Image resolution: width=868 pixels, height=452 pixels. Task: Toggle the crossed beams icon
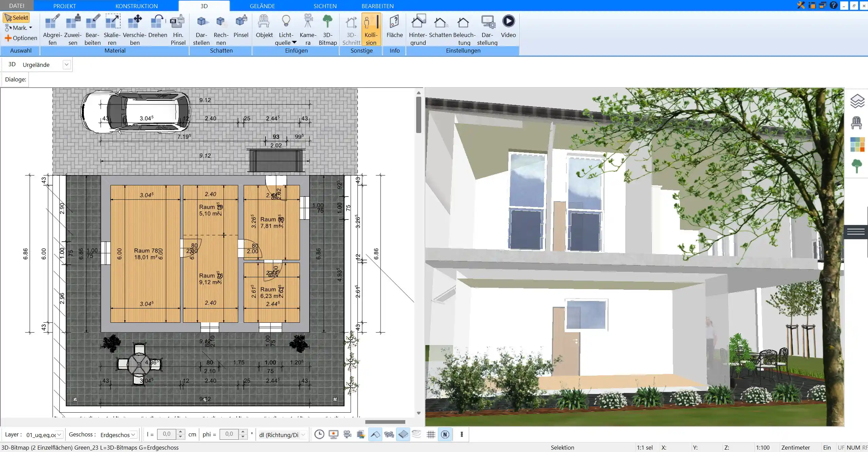pyautogui.click(x=389, y=434)
